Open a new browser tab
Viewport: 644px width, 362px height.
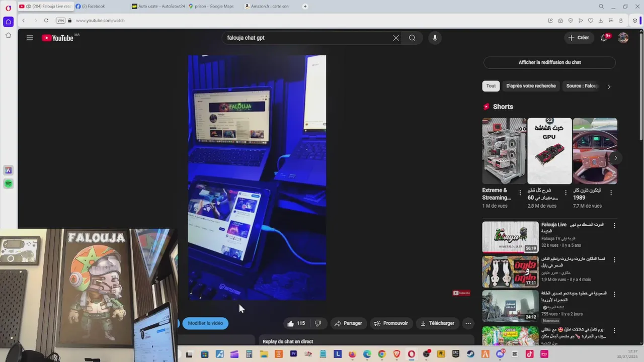[x=305, y=7]
